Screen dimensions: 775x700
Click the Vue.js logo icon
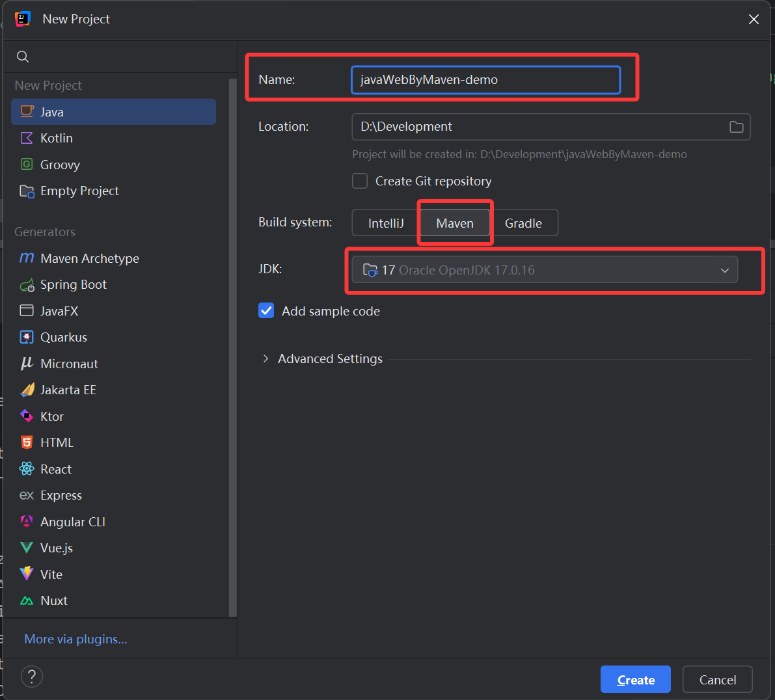coord(27,548)
